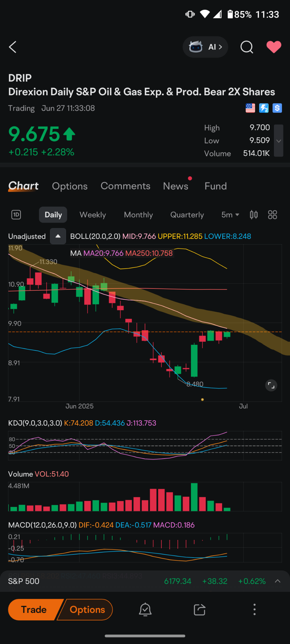The height and width of the screenshot is (644, 290).
Task: Select the Daily timeframe
Action: click(53, 215)
